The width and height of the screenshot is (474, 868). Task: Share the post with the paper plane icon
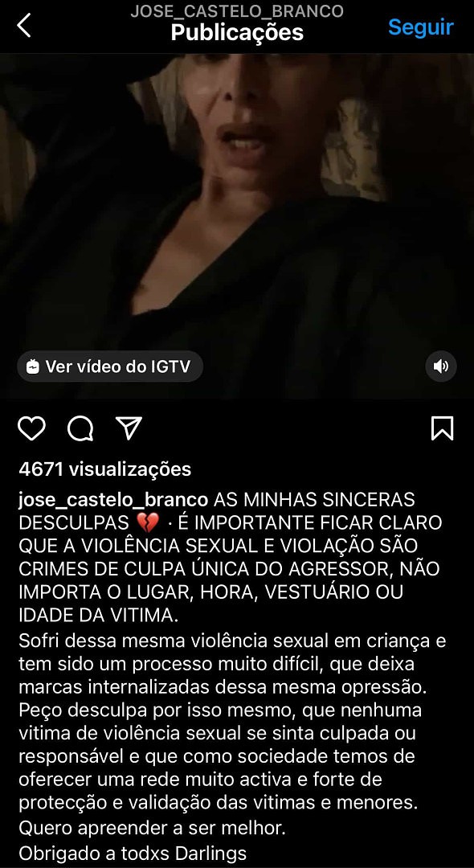(129, 428)
